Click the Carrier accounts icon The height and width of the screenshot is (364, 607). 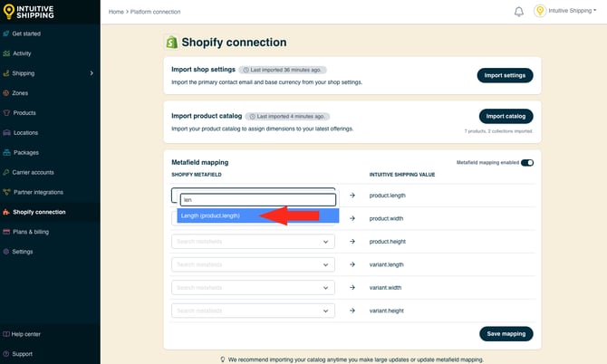tap(5, 172)
